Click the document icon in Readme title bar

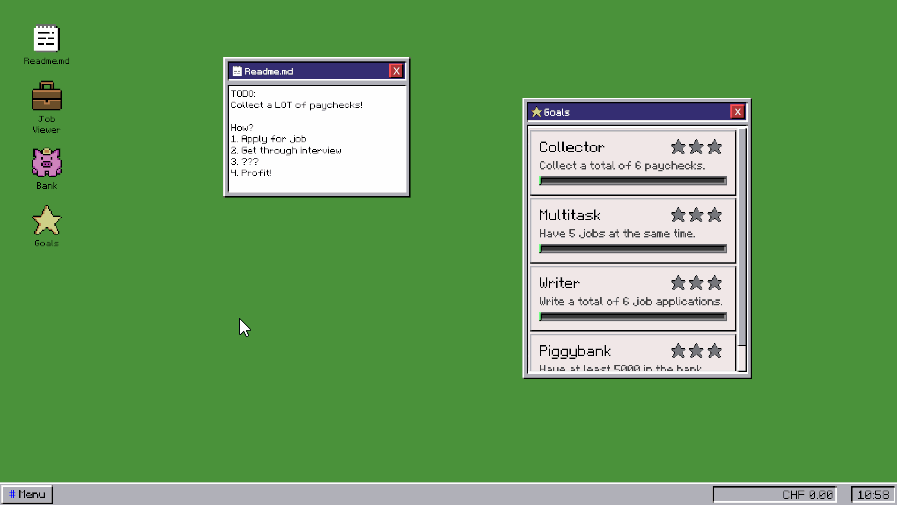[237, 71]
